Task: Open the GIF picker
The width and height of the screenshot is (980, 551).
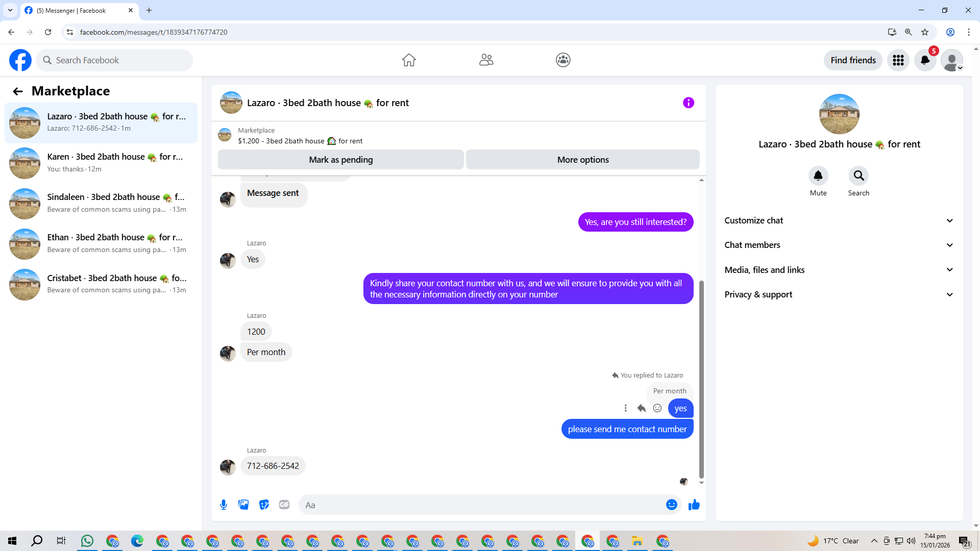Action: pyautogui.click(x=284, y=505)
